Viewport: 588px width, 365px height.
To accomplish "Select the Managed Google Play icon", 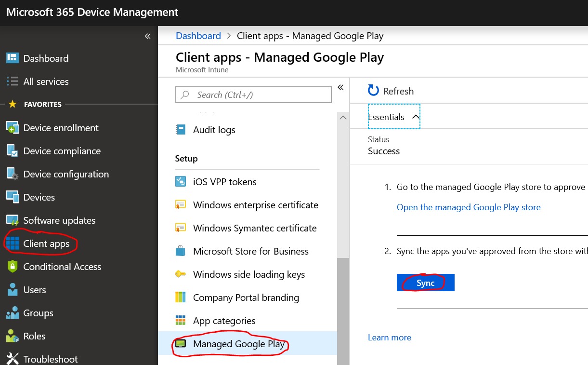I will [180, 343].
